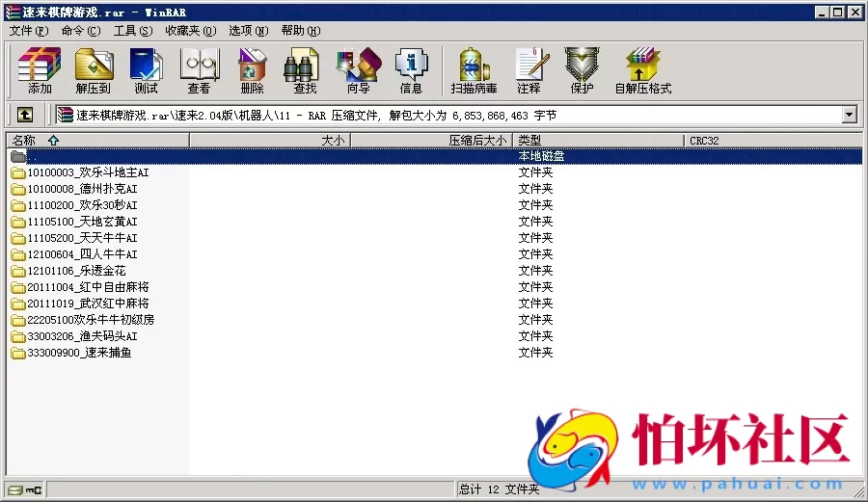
Task: Show archive Info (信息) icon
Action: [411, 70]
